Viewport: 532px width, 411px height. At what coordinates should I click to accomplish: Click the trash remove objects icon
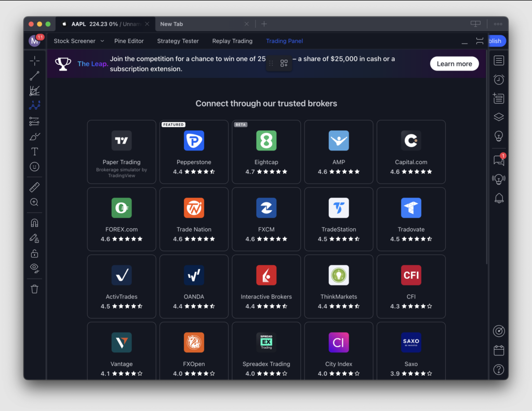tap(35, 289)
